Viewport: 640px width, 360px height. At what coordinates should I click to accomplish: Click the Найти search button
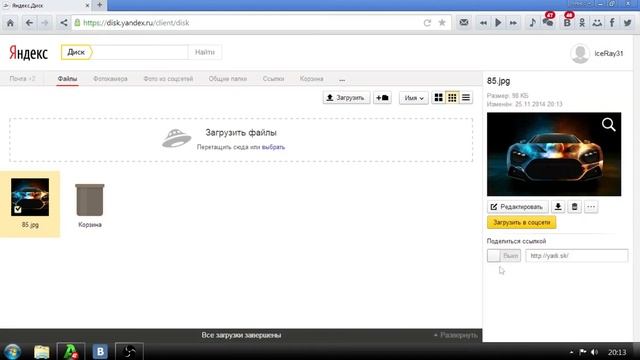[x=204, y=52]
